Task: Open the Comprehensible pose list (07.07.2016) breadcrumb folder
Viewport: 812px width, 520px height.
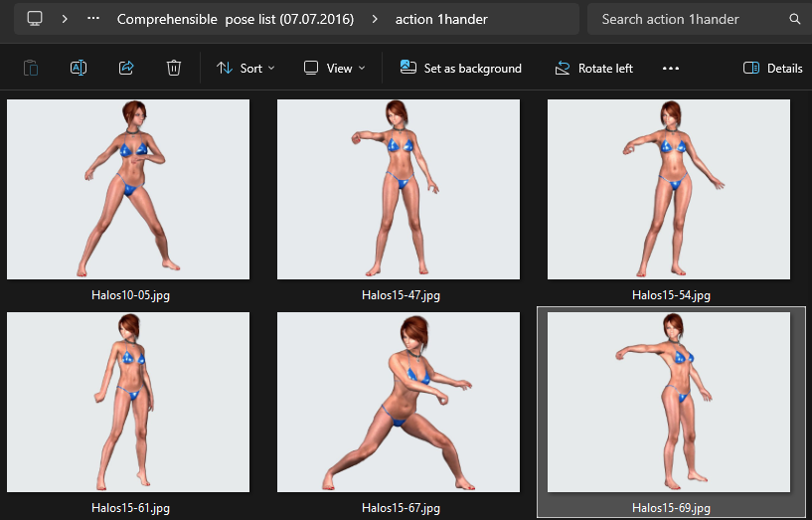Action: coord(236,19)
